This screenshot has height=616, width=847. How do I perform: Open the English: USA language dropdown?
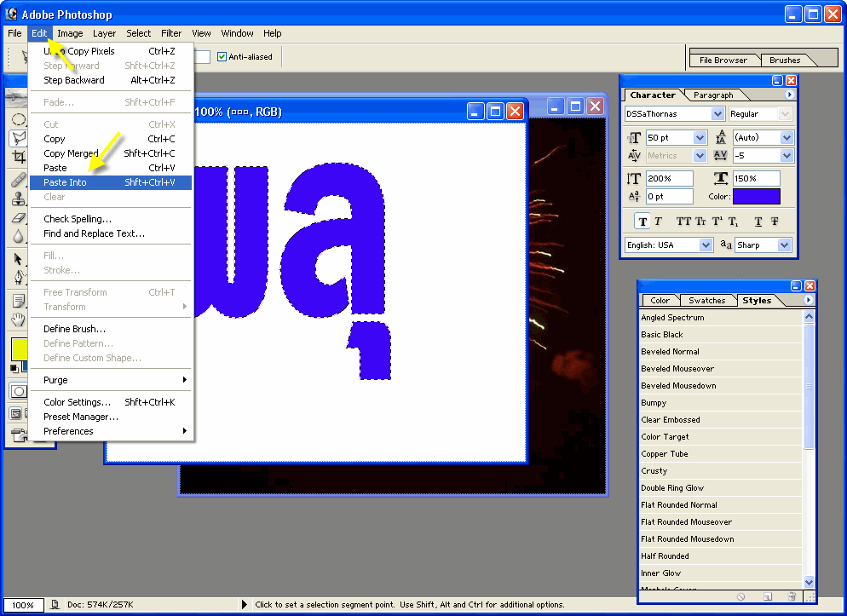[706, 245]
